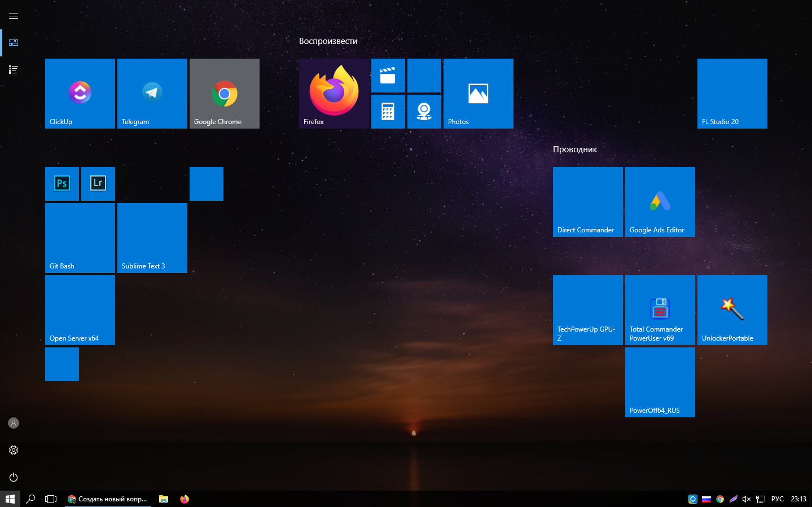Open the Sublime Text 3 tile
812x507 pixels.
pyautogui.click(x=152, y=238)
